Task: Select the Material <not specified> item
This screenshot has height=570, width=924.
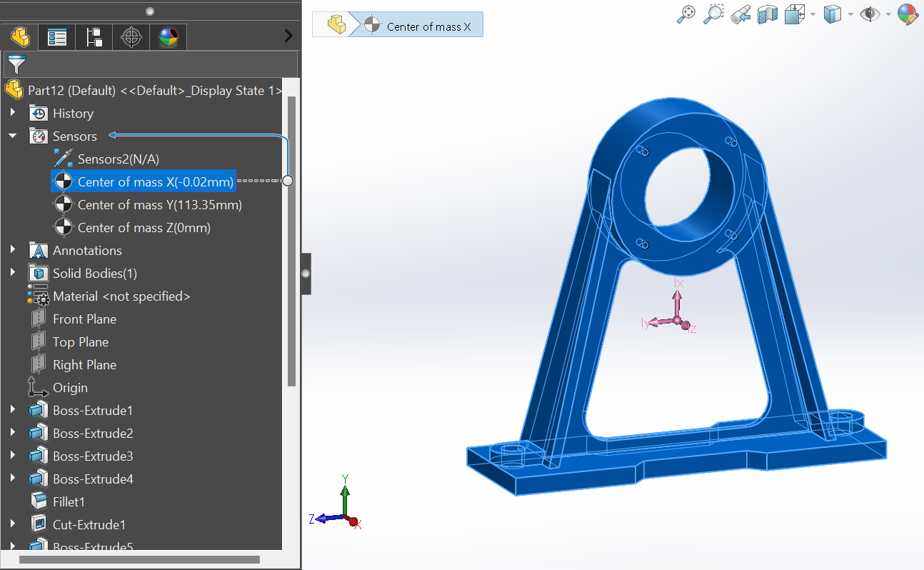Action: pos(121,296)
